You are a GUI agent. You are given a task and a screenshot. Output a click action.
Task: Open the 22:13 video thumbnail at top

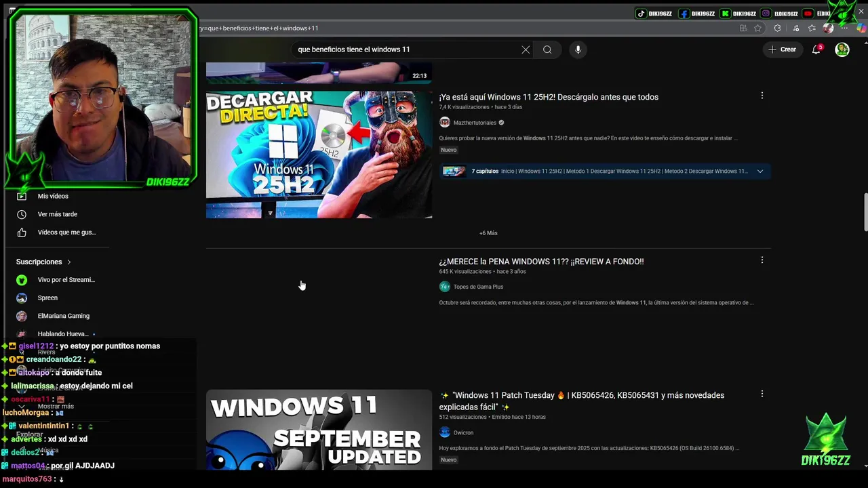319,73
